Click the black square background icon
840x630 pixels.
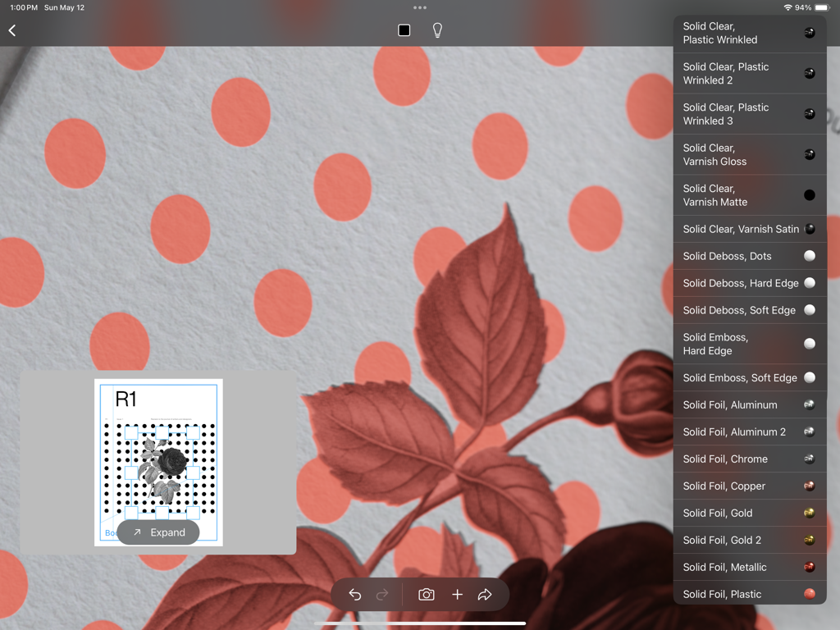coord(404,30)
